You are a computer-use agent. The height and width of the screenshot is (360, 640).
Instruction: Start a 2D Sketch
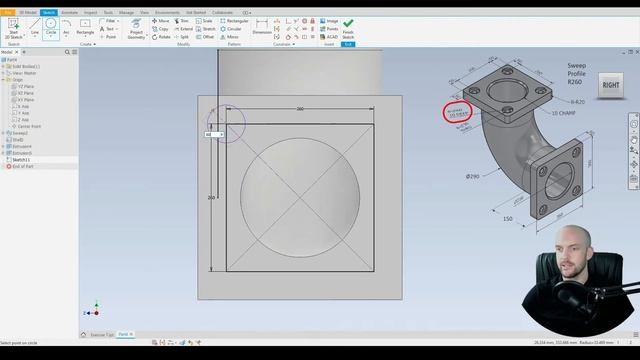click(13, 29)
